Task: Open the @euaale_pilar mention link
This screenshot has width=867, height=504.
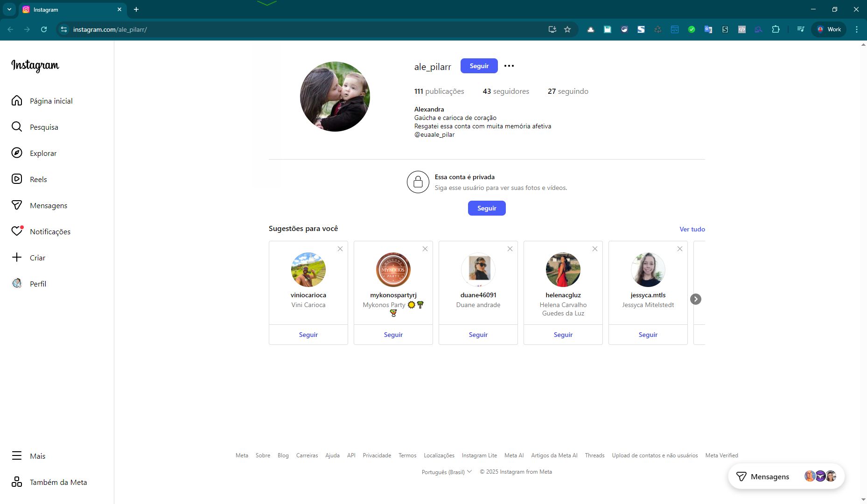Action: [x=434, y=134]
